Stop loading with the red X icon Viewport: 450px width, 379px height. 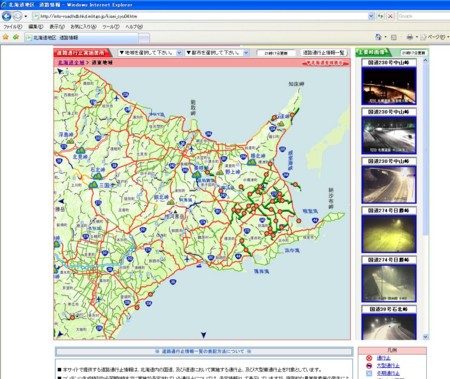[390, 16]
